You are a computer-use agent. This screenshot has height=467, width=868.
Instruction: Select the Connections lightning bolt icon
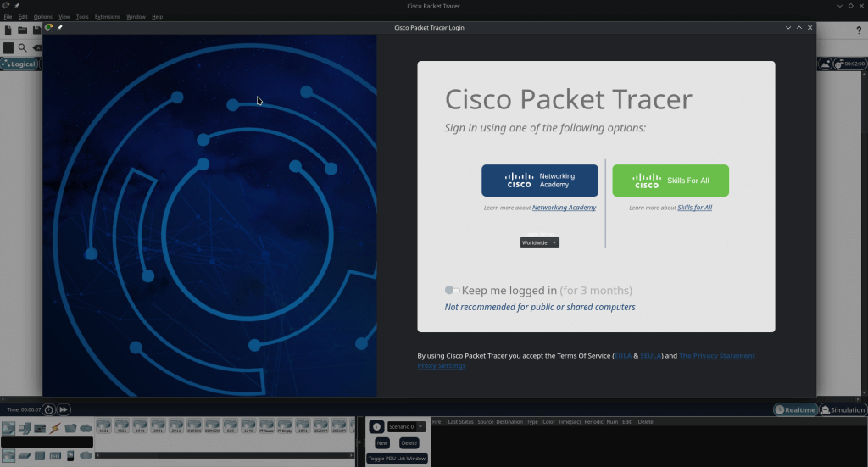pyautogui.click(x=55, y=428)
